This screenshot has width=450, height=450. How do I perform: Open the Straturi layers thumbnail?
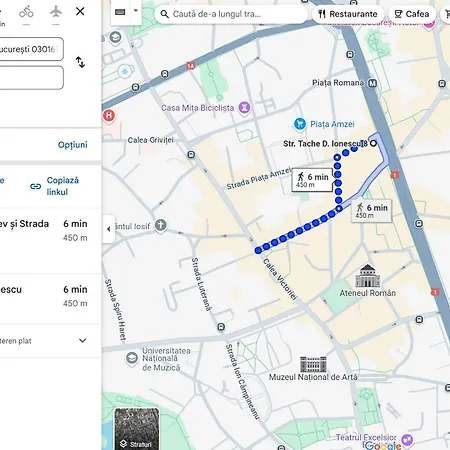[x=137, y=429]
